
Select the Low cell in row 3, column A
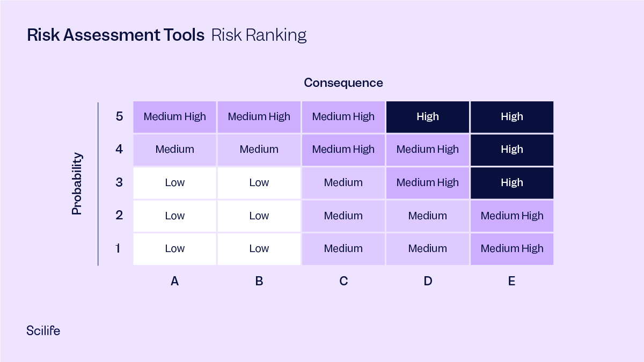[175, 183]
